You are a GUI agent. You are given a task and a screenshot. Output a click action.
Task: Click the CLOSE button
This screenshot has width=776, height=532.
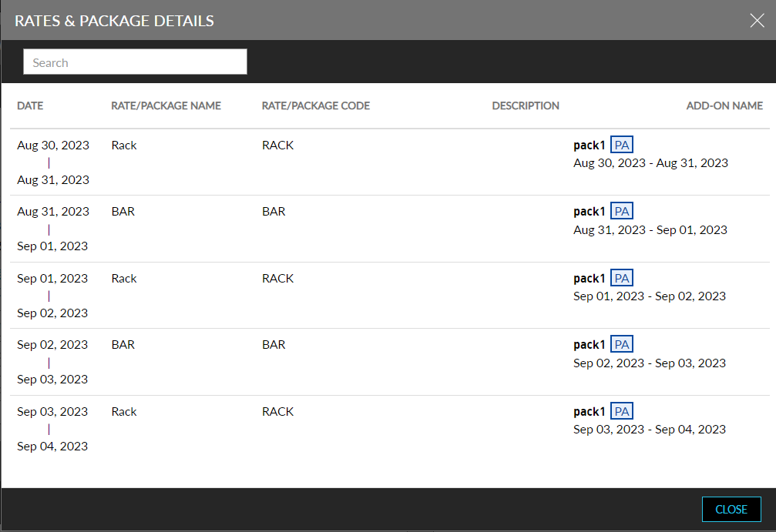(731, 509)
